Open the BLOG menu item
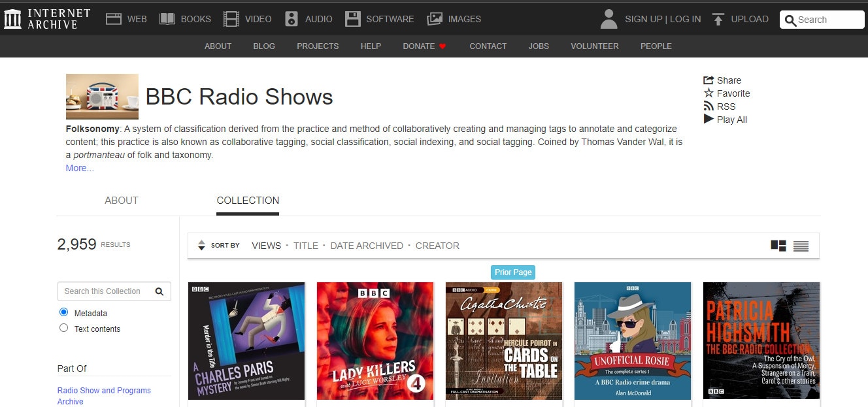The height and width of the screenshot is (407, 868). pyautogui.click(x=264, y=46)
